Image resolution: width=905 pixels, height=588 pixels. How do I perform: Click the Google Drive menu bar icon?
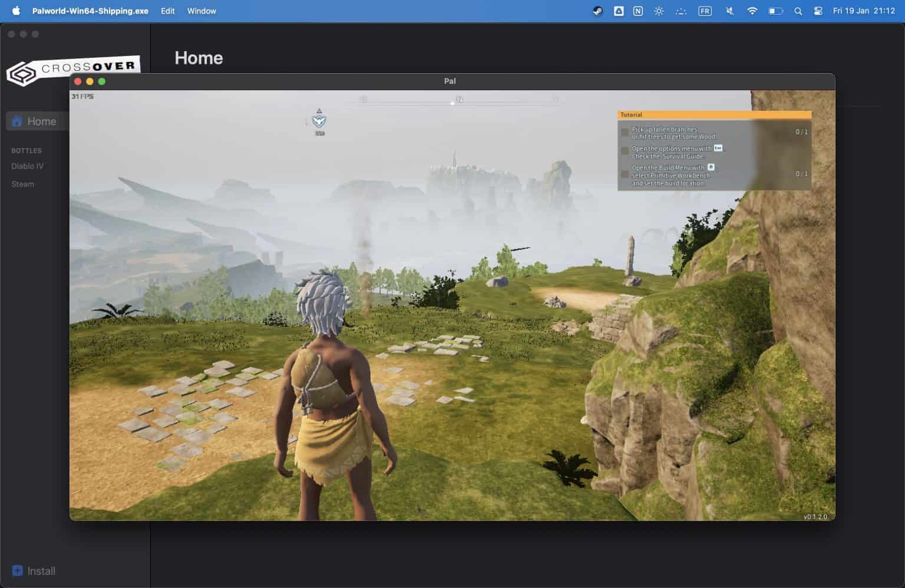pos(619,11)
